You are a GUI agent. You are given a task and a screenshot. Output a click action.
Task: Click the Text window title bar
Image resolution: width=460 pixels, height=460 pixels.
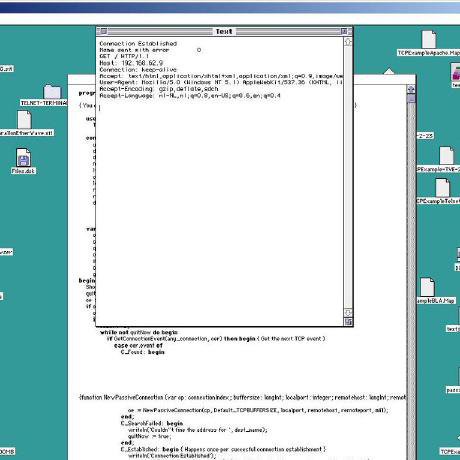coord(224,31)
